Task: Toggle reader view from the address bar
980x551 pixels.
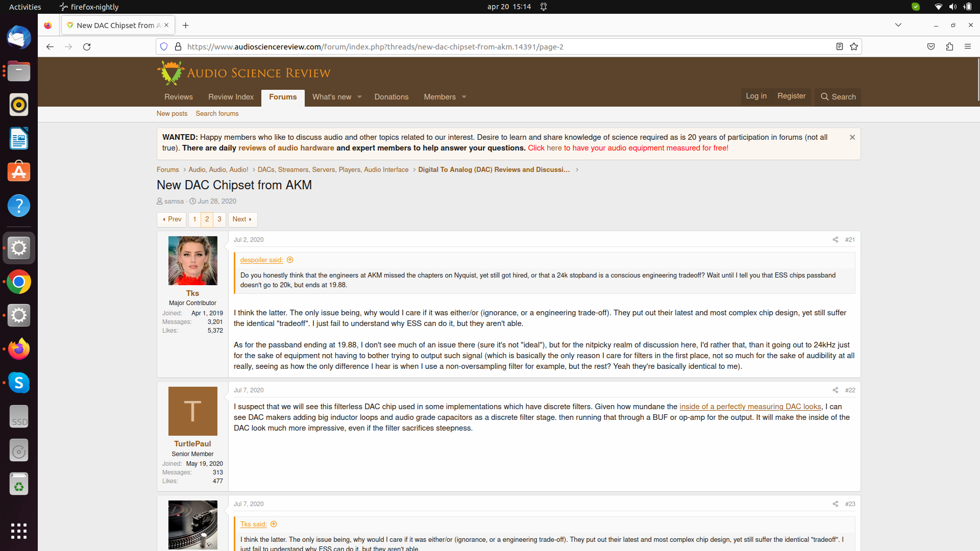Action: pyautogui.click(x=839, y=46)
